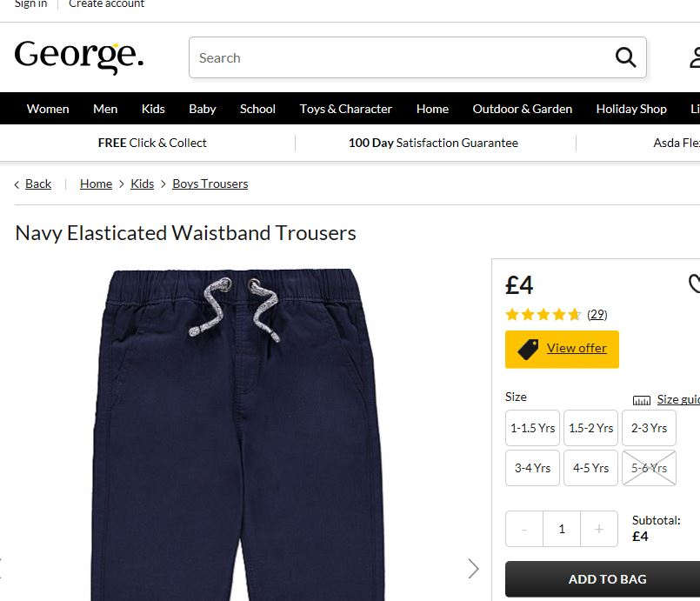Decrease quantity with minus button

coord(524,529)
